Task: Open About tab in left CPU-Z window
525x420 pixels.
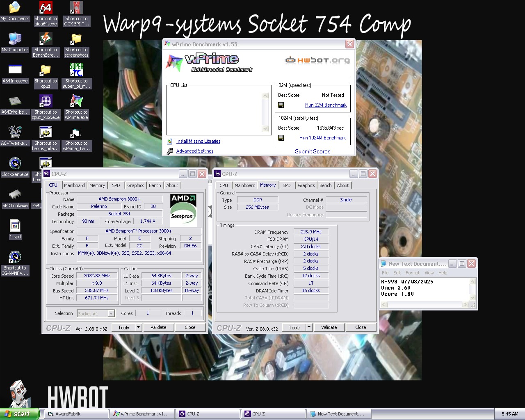Action: click(172, 185)
